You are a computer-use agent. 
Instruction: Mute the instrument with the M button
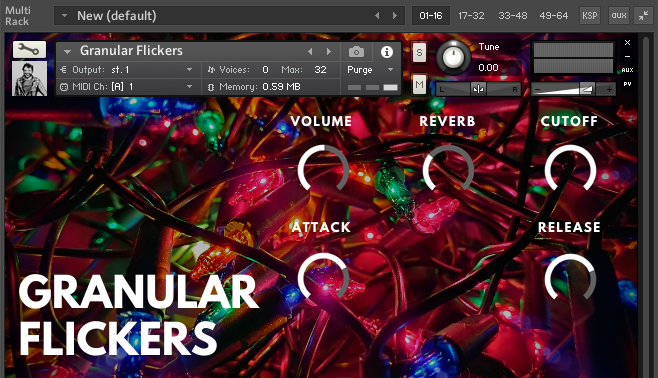(419, 85)
